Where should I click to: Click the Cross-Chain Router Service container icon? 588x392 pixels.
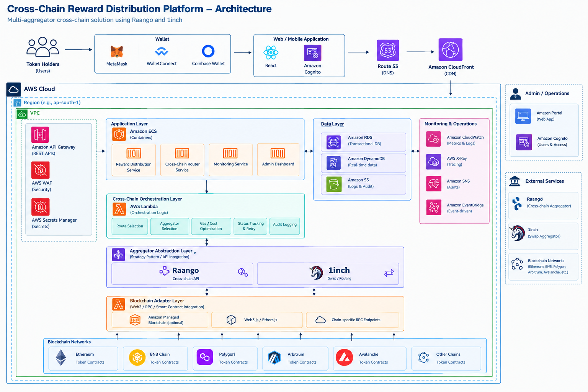[x=182, y=154]
